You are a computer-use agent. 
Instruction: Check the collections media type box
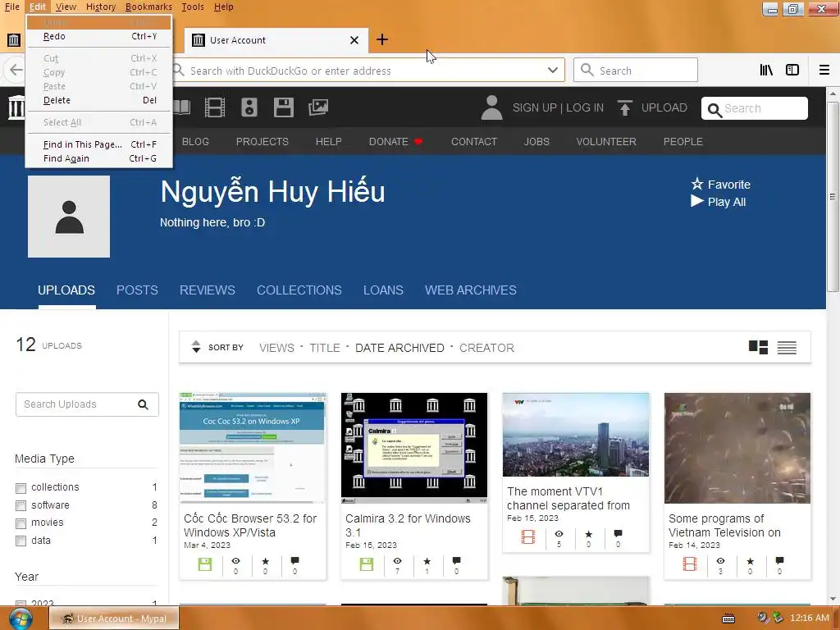[x=21, y=488]
